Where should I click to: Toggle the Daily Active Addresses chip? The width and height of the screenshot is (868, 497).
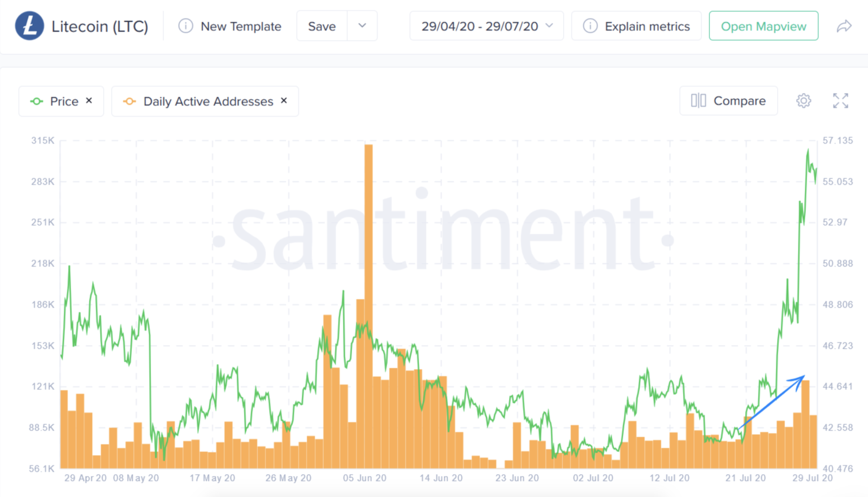coord(205,101)
